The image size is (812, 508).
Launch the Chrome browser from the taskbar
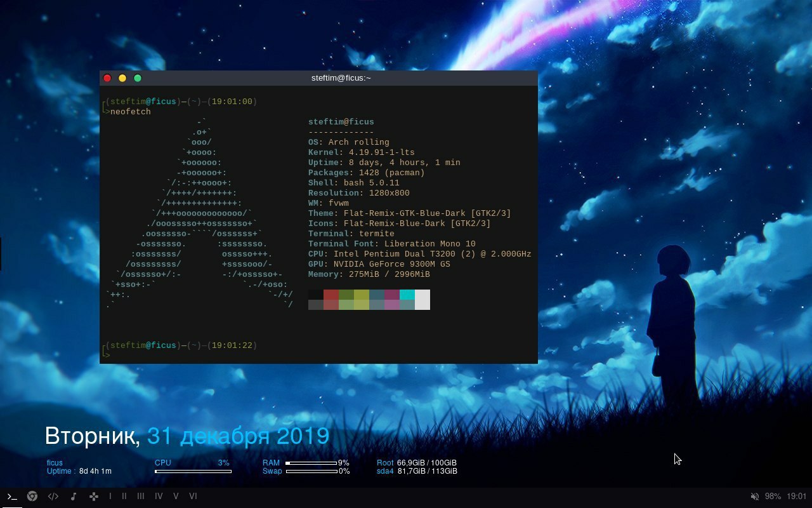(x=32, y=497)
